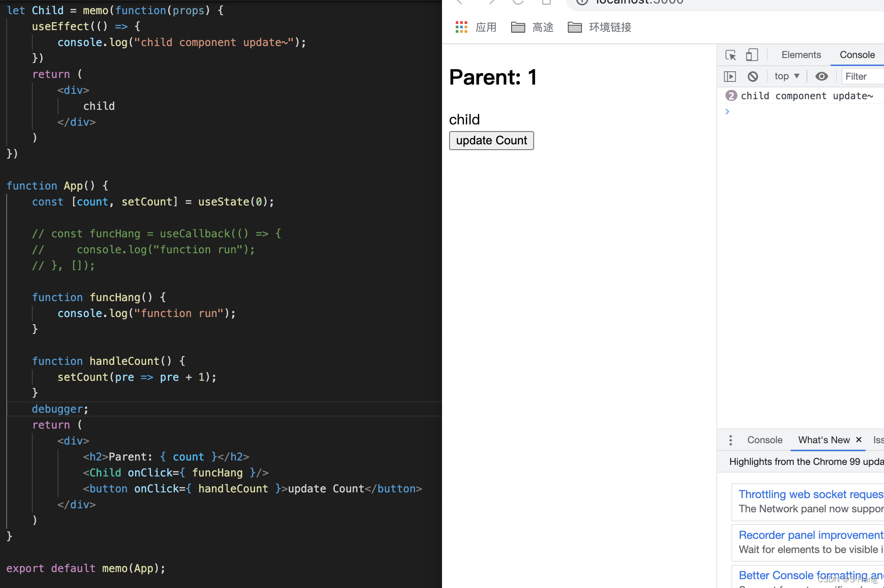This screenshot has height=588, width=884.
Task: Open the 高途 bookmark folder
Action: click(532, 27)
